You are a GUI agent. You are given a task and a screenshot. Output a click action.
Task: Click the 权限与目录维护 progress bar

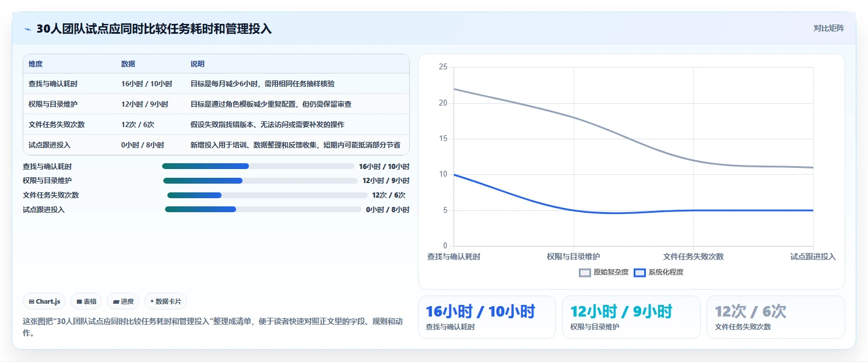(261, 181)
